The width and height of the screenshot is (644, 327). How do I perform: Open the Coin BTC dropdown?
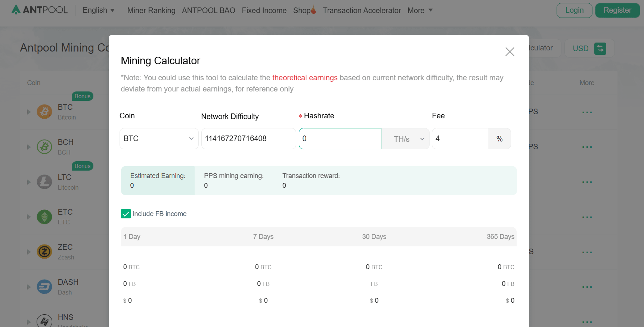click(159, 138)
